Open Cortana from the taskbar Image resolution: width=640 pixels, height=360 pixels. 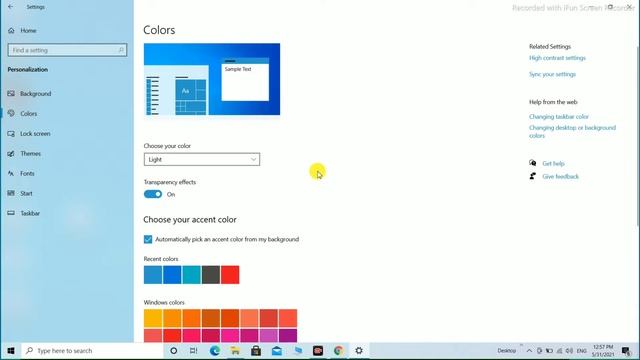(x=173, y=351)
